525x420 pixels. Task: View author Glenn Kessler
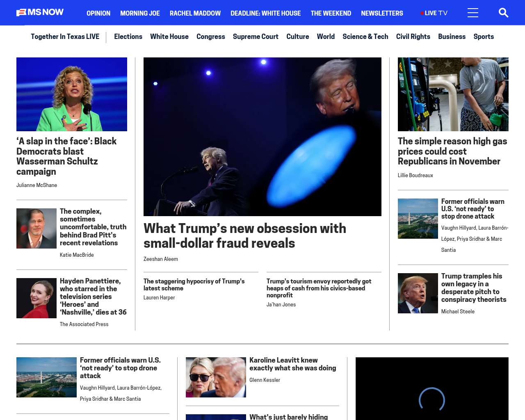(x=265, y=380)
